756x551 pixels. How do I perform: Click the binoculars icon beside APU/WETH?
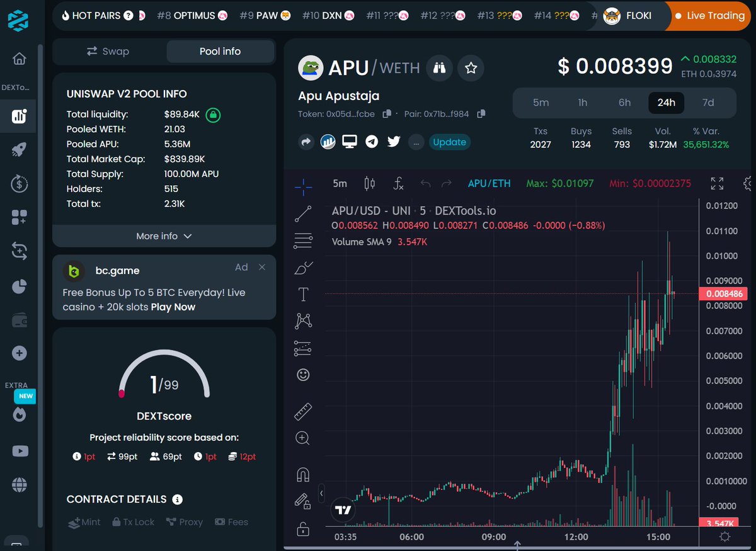coord(440,68)
